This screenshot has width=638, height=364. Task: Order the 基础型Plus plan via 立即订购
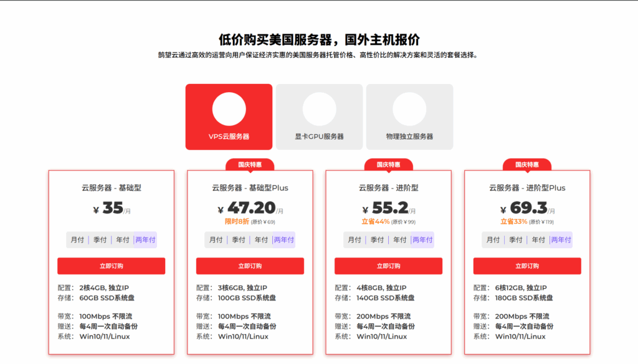pyautogui.click(x=250, y=266)
